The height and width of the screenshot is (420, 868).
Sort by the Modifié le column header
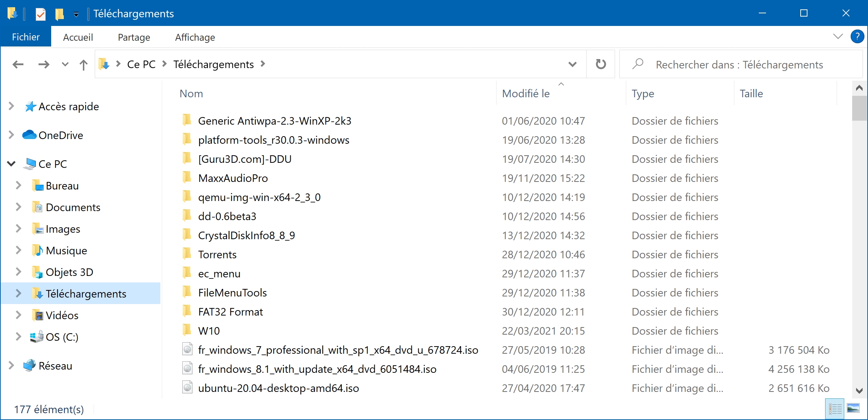pyautogui.click(x=526, y=94)
